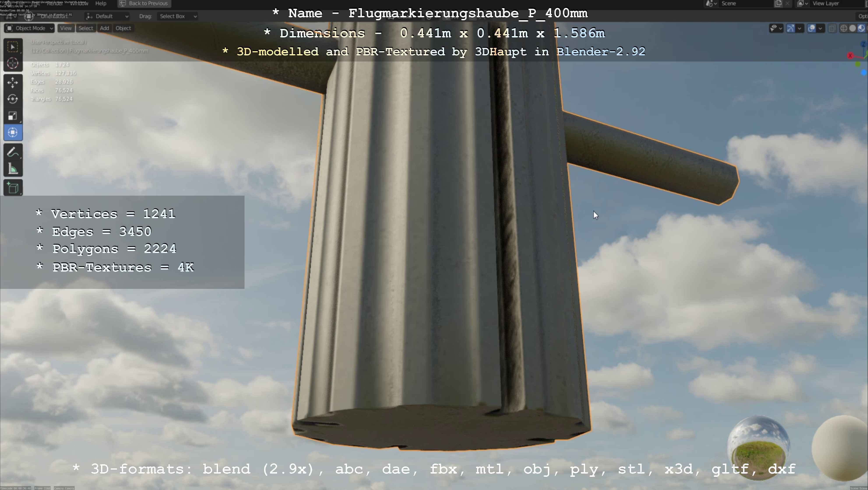This screenshot has height=490, width=868.
Task: Open the viewport Select menu button
Action: pyautogui.click(x=86, y=28)
